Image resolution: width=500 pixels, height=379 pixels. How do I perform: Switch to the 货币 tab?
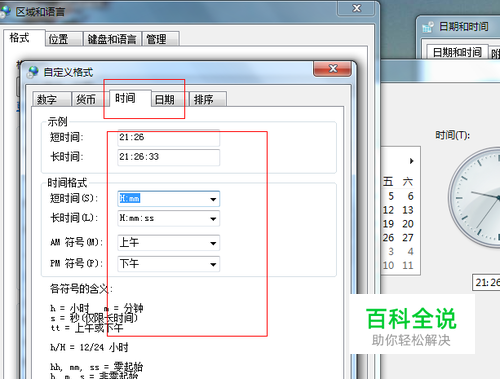[x=90, y=99]
